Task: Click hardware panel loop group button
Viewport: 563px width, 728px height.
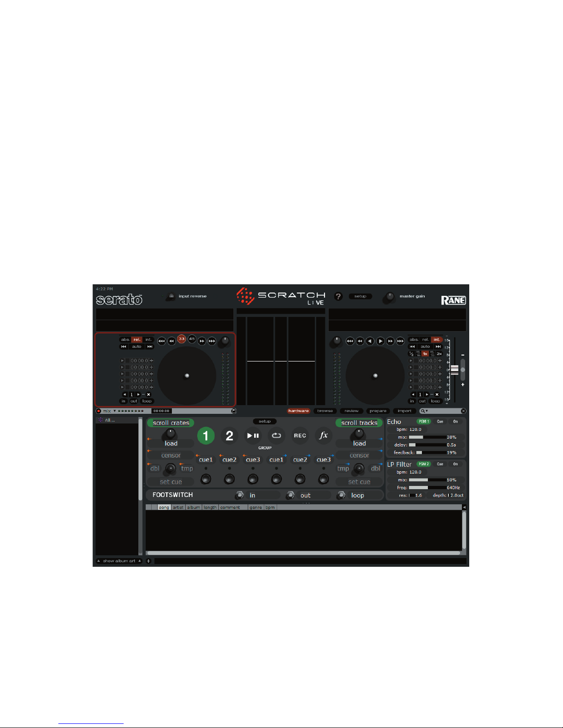Action: point(276,435)
